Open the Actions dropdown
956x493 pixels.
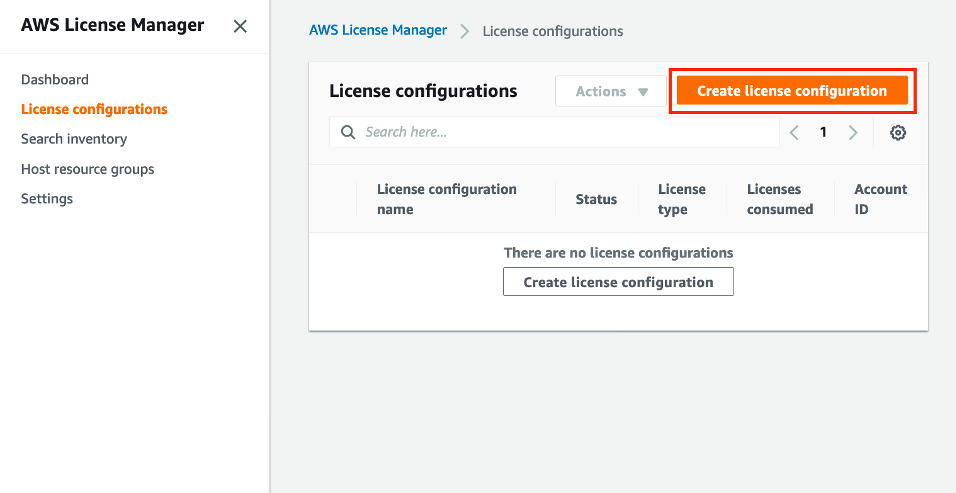tap(610, 91)
